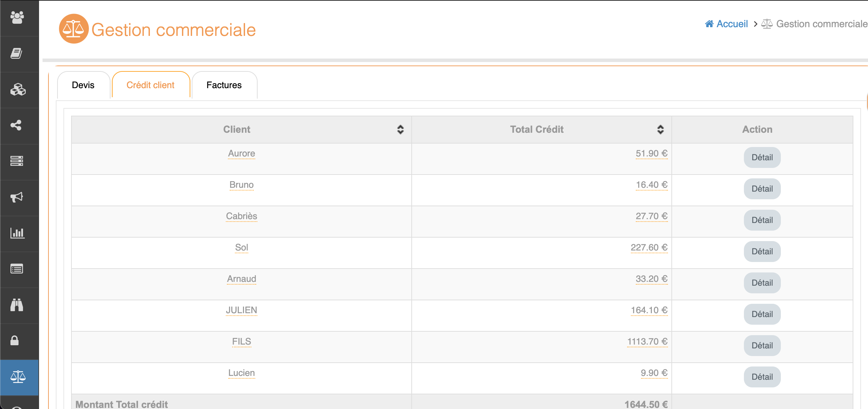Open the book icon in sidebar
Viewport: 868px width, 409px height.
[x=16, y=53]
